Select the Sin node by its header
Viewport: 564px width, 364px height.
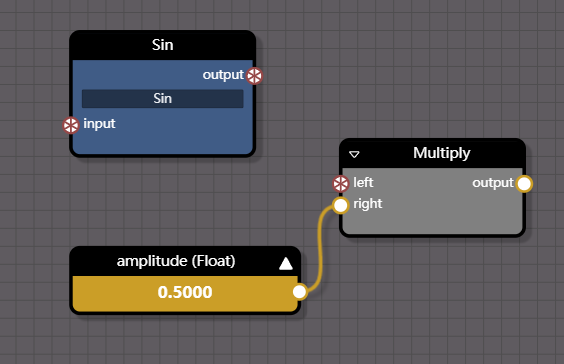[163, 45]
